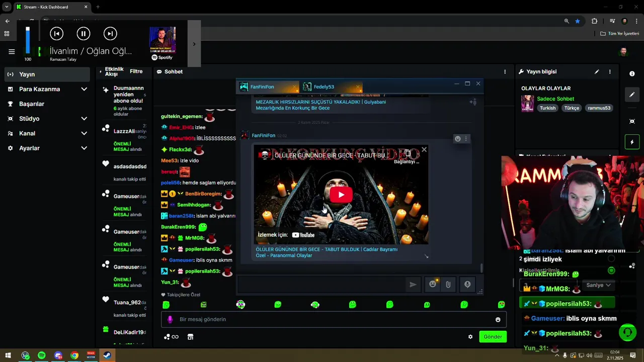Click the Sadece Sohbet category link
Screen dimensions: 644x362
555,99
